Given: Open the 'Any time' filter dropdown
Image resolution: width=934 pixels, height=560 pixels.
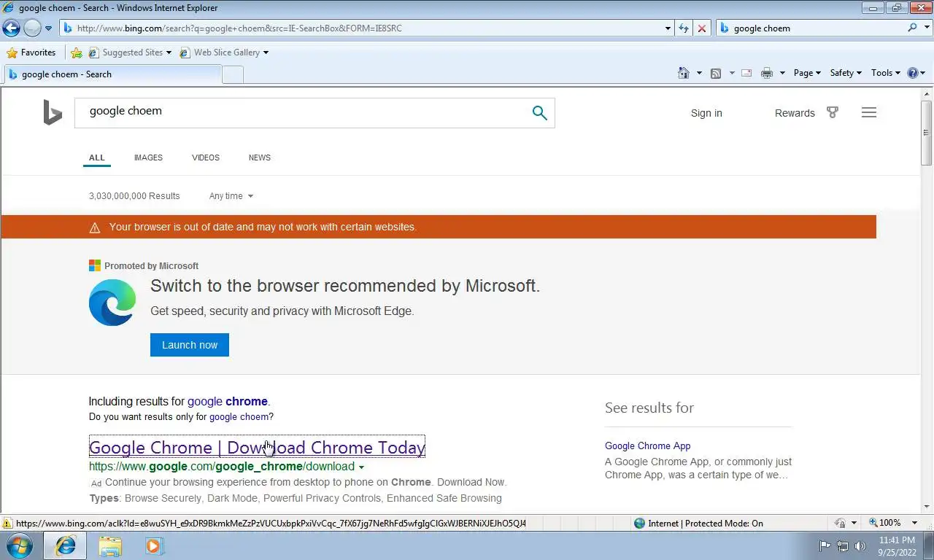Looking at the screenshot, I should pyautogui.click(x=231, y=196).
